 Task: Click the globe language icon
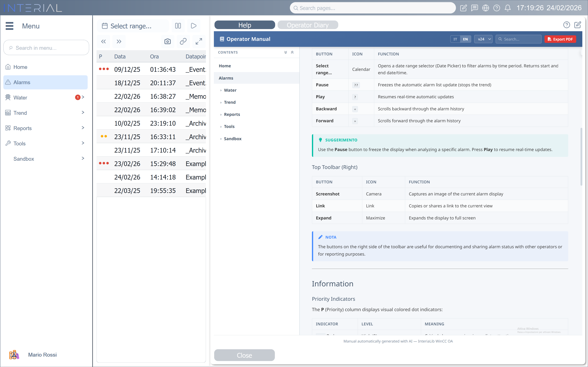(x=486, y=8)
